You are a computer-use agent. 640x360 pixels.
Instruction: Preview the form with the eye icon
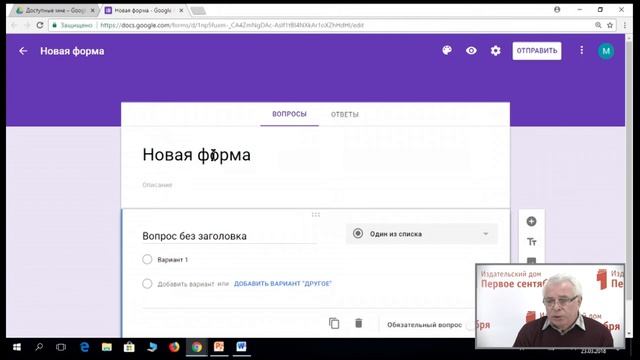pos(471,51)
